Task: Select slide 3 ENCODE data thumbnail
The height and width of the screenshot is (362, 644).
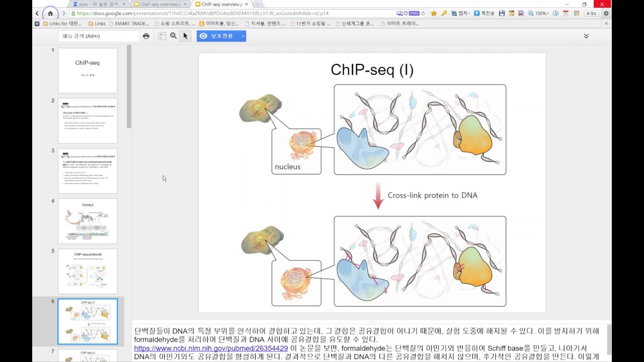Action: coord(88,171)
